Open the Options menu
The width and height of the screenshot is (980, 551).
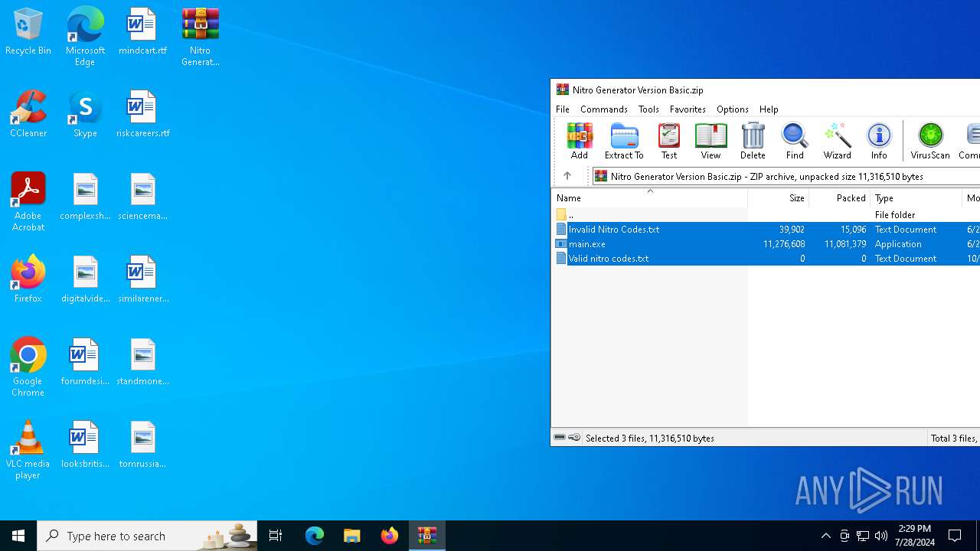pos(733,109)
